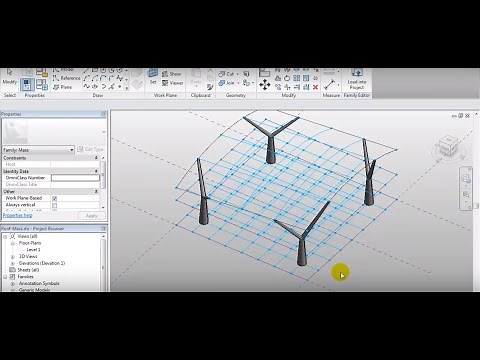
Task: Expand the Draw tools gallery arrow
Action: [x=127, y=88]
